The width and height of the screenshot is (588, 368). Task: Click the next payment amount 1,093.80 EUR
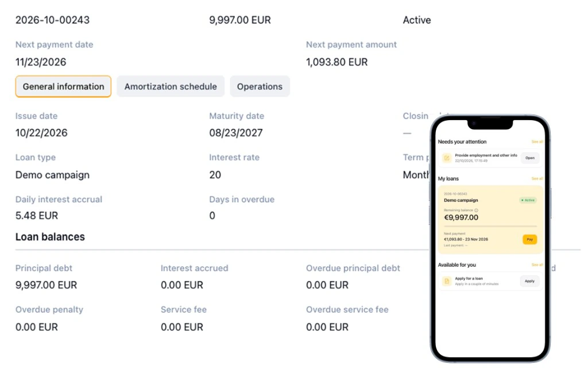(336, 62)
